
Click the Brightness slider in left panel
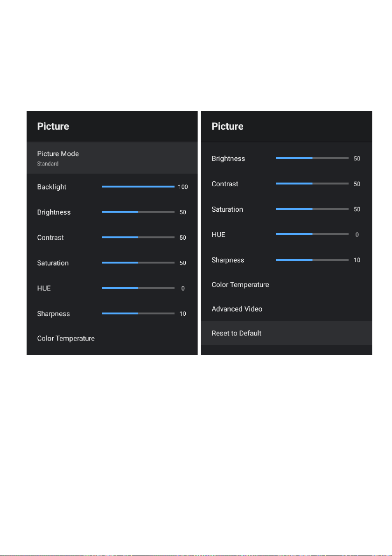click(138, 212)
